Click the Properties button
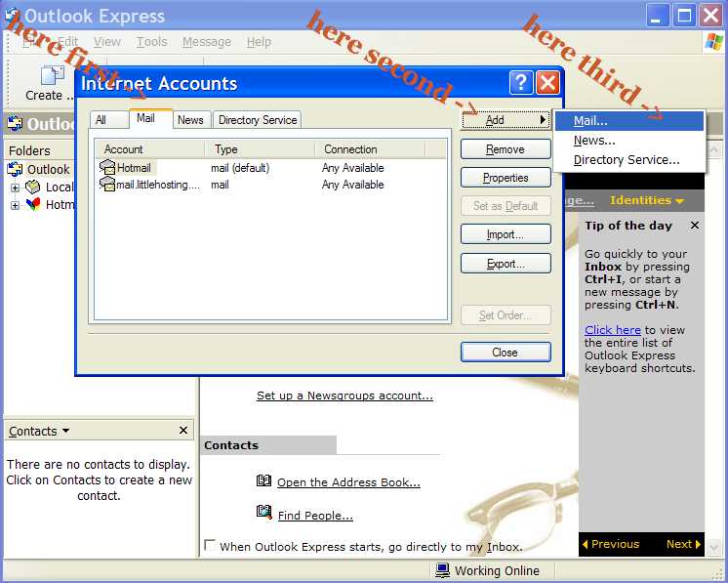The height and width of the screenshot is (583, 728). coord(506,178)
